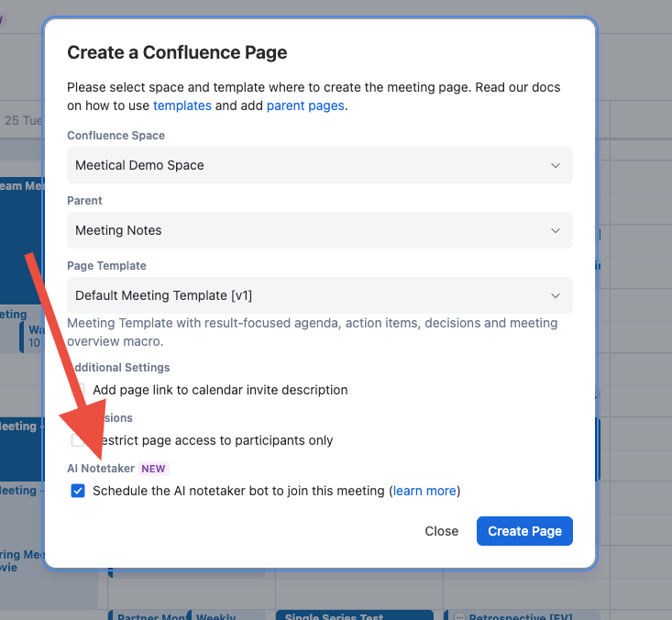Open Single Series Test event in calendar
The height and width of the screenshot is (620, 672).
(x=355, y=615)
